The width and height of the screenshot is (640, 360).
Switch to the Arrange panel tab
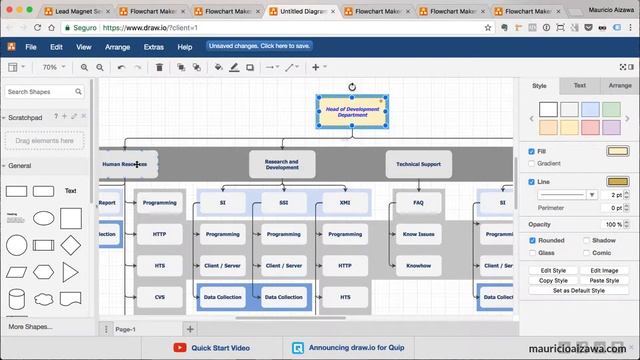620,86
